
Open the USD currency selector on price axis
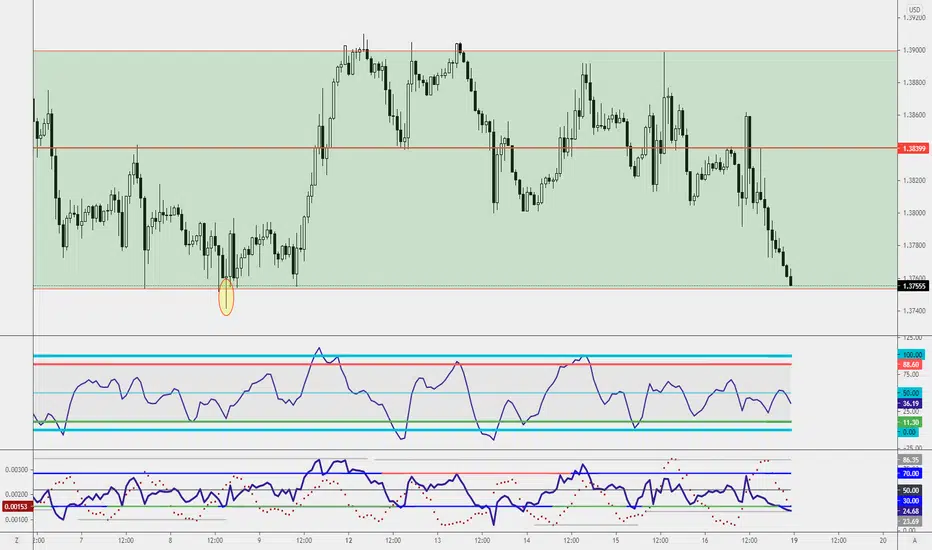(914, 10)
